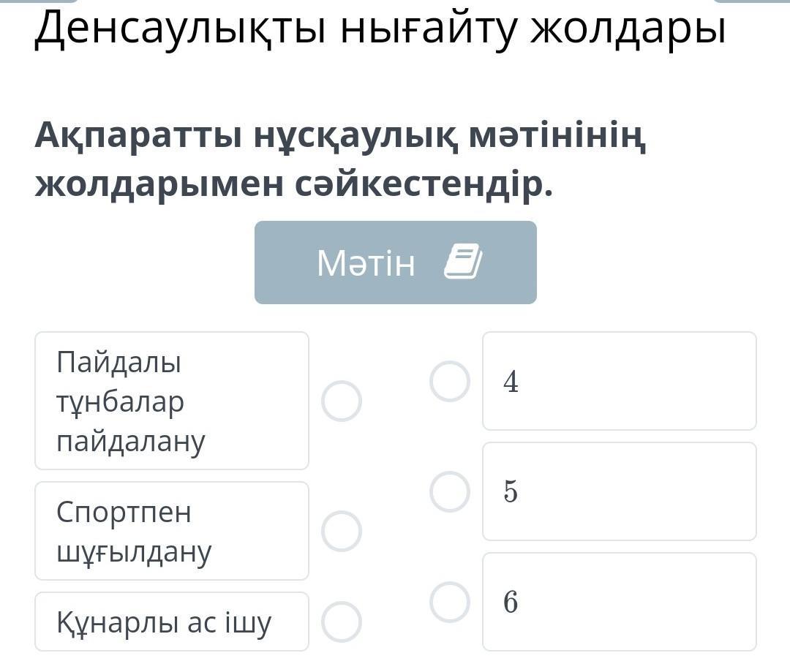Click the Құнарлы ас ішу card
Screen dimensions: 790x672
coord(172,622)
